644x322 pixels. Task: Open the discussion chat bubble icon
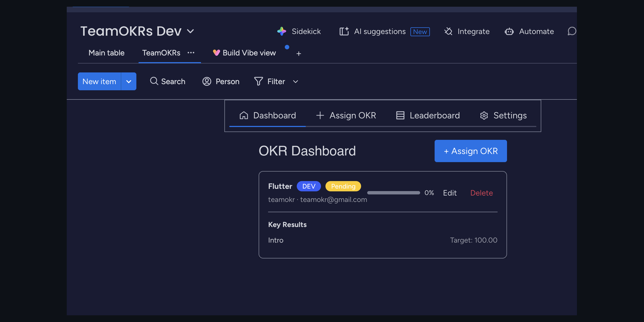[x=572, y=31]
